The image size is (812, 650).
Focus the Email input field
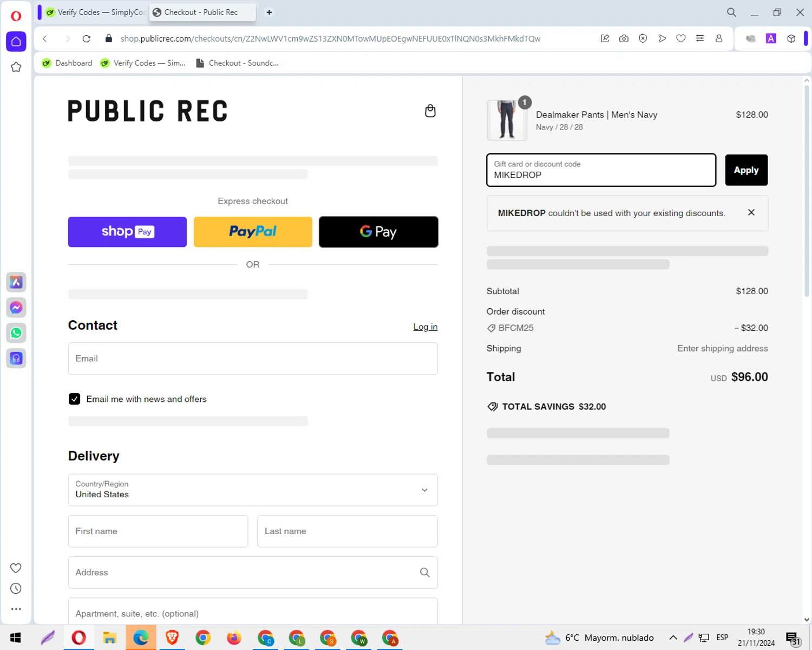(253, 359)
